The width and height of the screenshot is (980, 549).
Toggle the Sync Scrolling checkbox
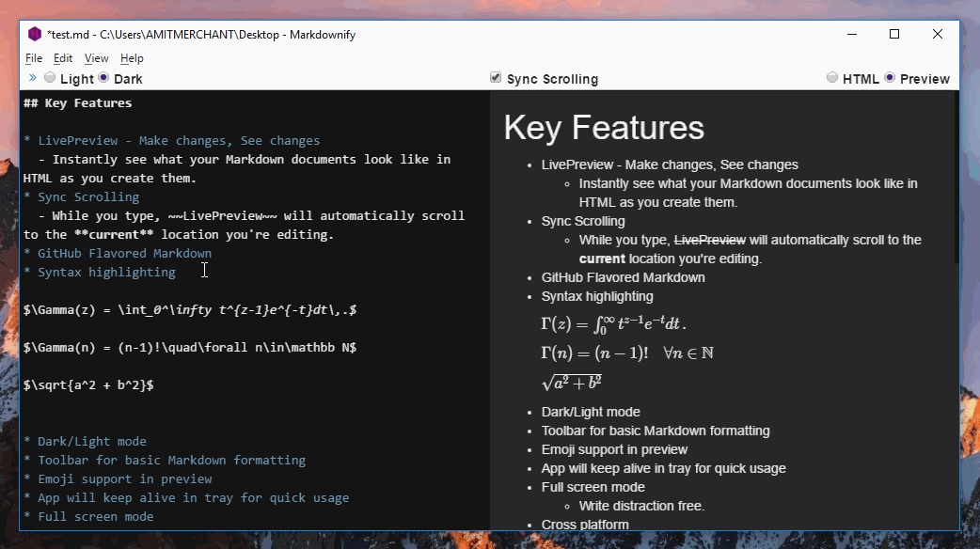click(x=495, y=78)
